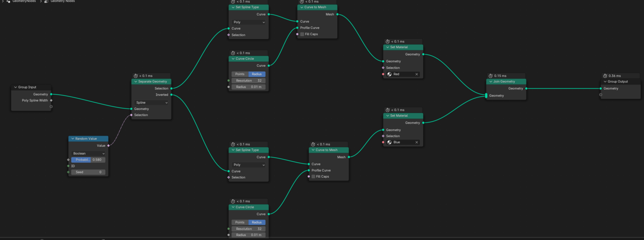Clear the Blue material with its X icon
The width and height of the screenshot is (644, 240).
point(417,142)
